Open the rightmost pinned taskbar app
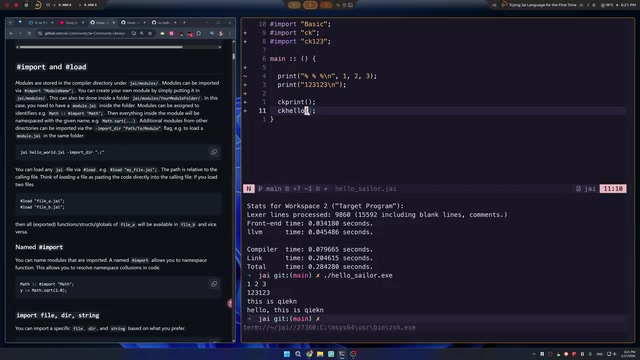 pyautogui.click(x=353, y=354)
